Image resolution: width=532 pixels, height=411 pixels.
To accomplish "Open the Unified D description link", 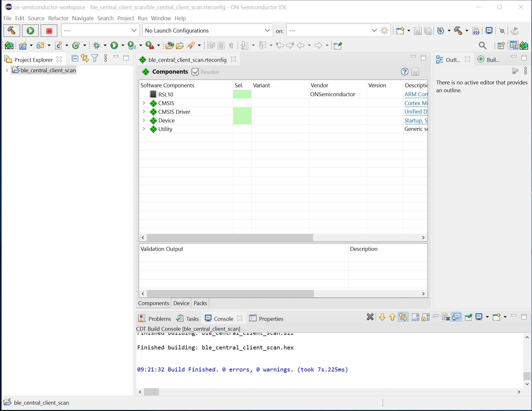I will (415, 112).
